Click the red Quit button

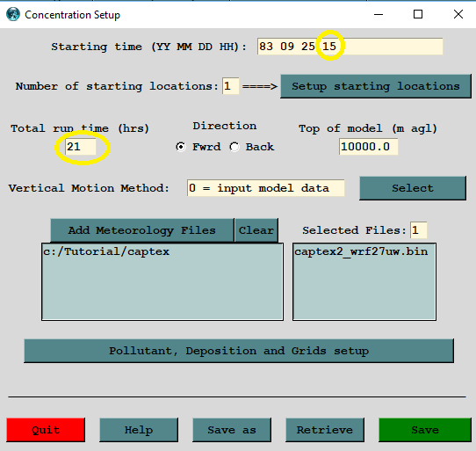pos(46,430)
